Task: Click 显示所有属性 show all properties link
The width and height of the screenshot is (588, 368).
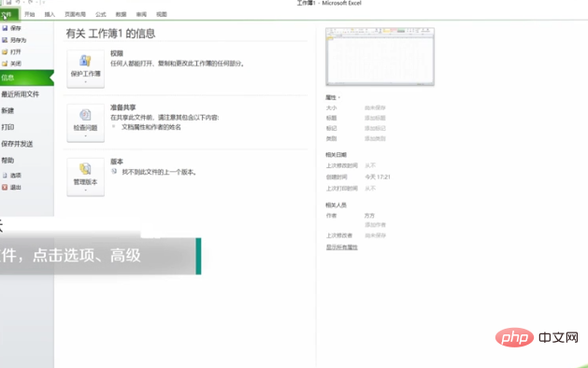Action: pos(341,248)
